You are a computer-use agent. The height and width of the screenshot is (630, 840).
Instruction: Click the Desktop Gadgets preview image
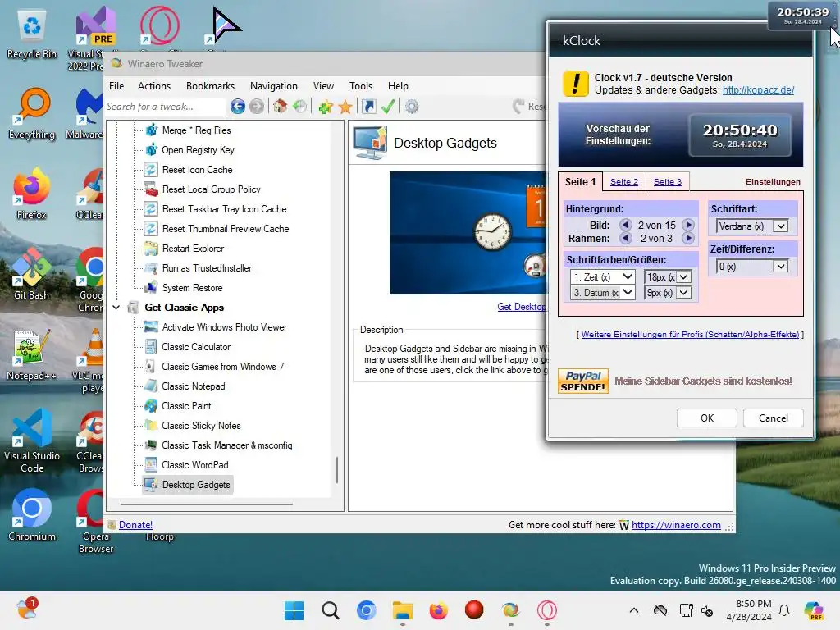(x=467, y=232)
